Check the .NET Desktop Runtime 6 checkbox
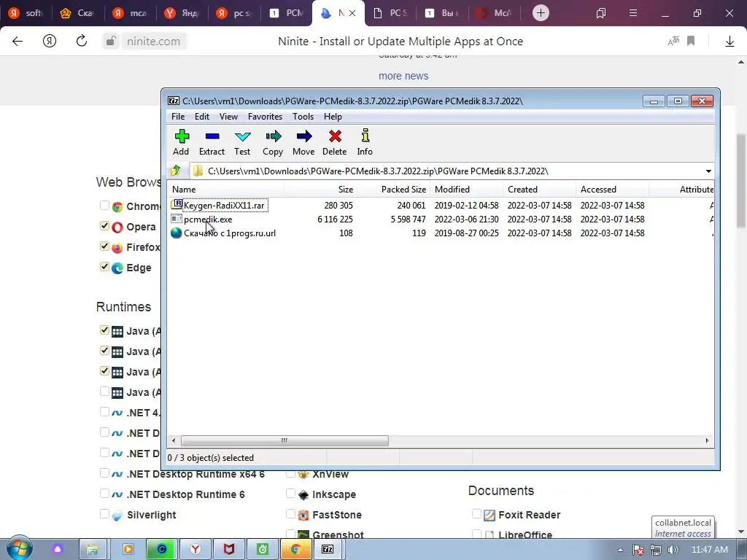747x560 pixels. [104, 494]
